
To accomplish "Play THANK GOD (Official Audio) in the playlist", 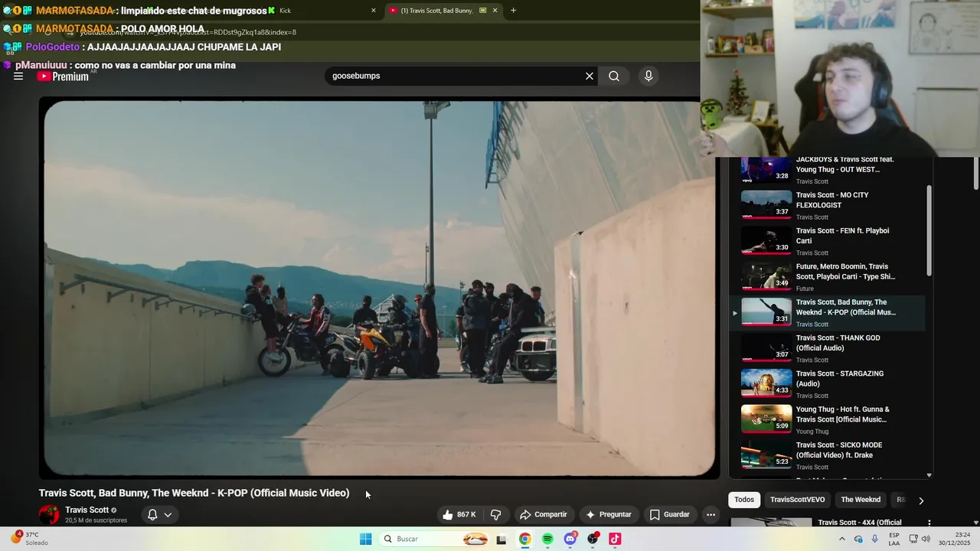I will tap(827, 348).
